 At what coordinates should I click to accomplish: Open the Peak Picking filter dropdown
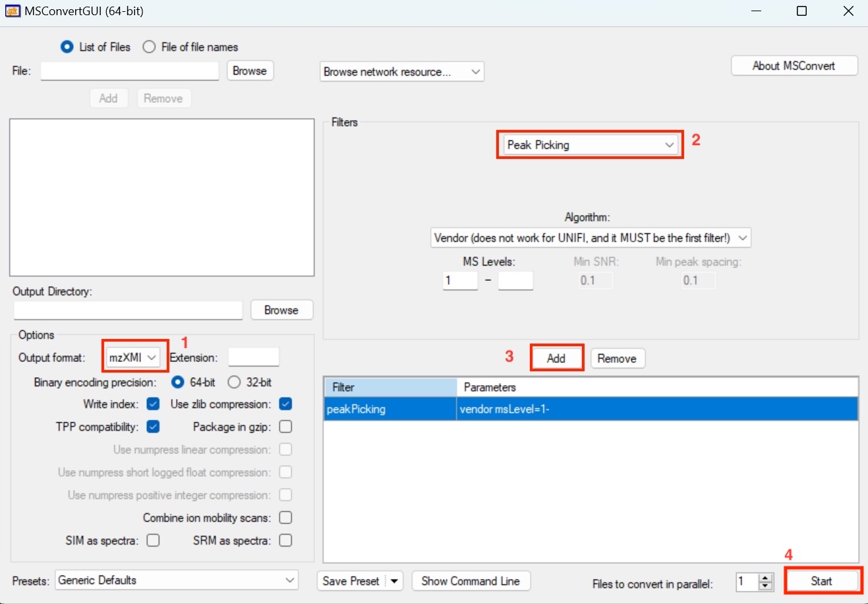click(x=590, y=145)
